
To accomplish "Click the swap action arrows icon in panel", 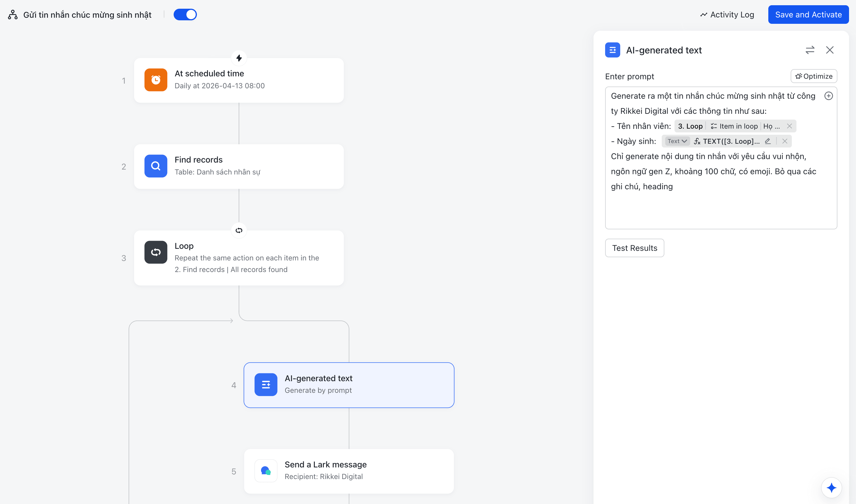I will click(810, 50).
